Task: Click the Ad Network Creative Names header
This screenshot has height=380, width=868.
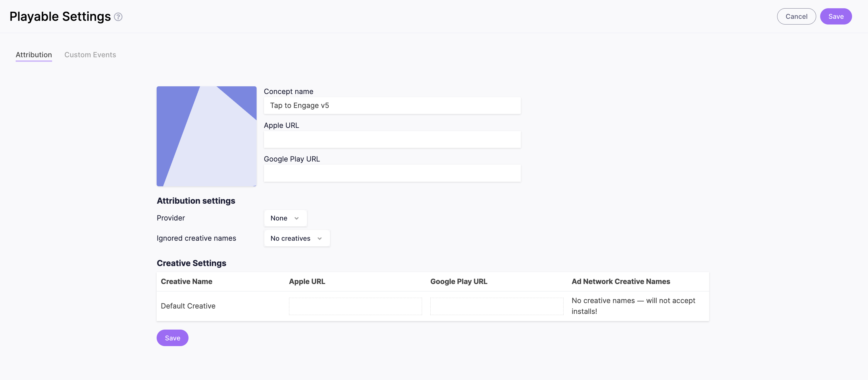Action: pos(621,281)
